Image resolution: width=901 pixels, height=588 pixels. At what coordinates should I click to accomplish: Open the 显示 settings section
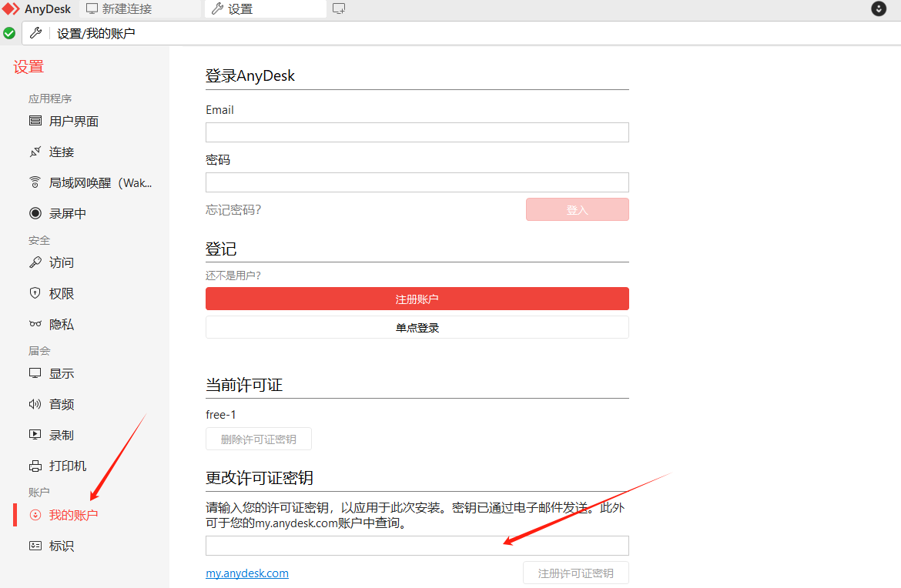[62, 373]
